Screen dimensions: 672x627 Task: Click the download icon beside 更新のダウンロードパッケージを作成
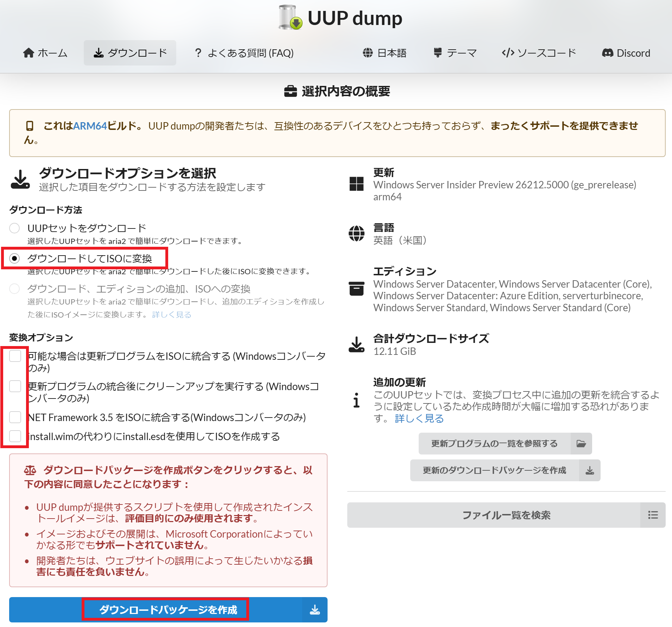click(590, 470)
